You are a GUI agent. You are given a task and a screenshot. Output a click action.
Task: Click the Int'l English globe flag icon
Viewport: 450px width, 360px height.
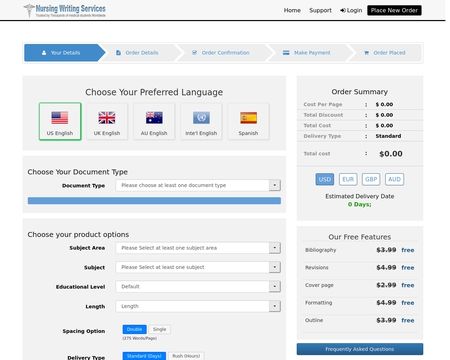(x=201, y=118)
